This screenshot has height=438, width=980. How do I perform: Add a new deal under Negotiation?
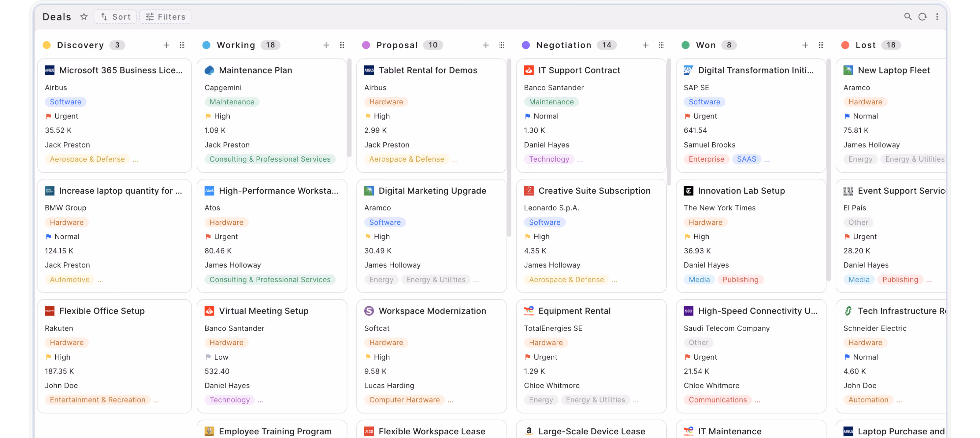pos(646,45)
